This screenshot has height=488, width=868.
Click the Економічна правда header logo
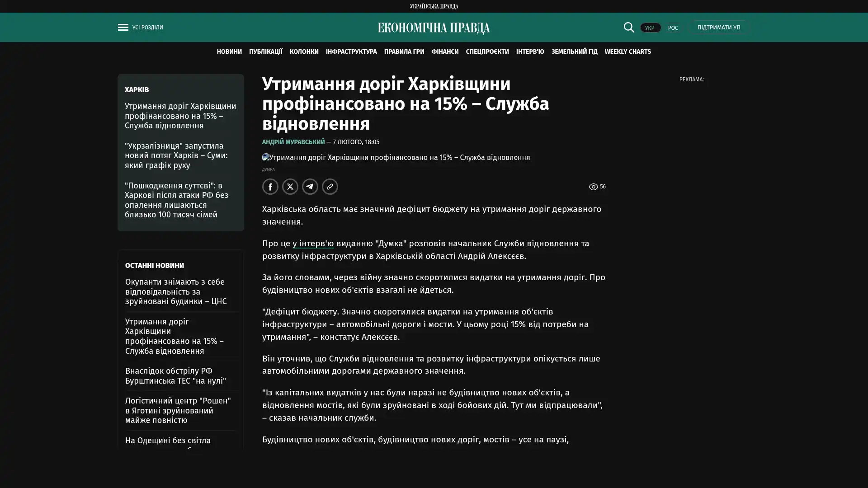(434, 28)
